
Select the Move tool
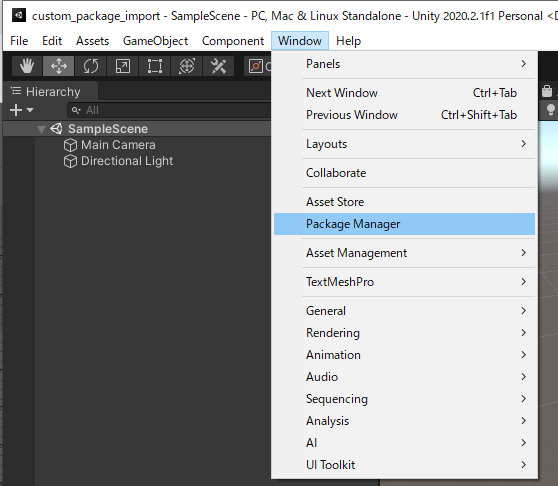[59, 66]
